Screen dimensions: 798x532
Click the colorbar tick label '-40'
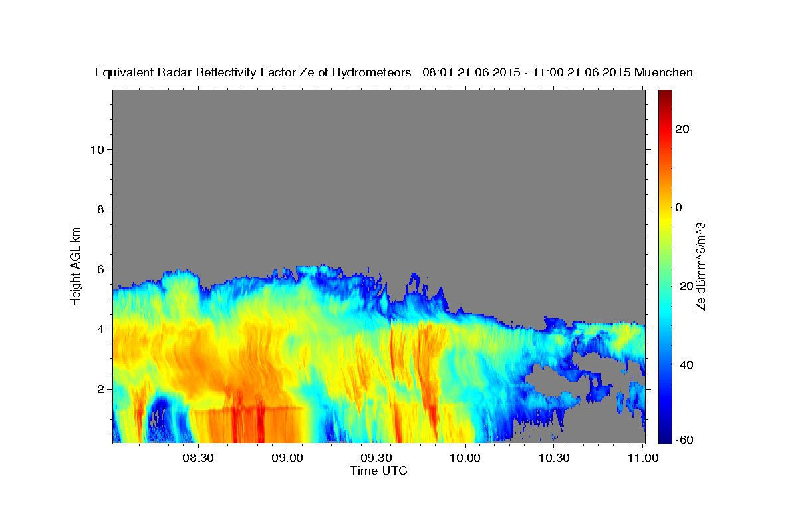point(683,364)
